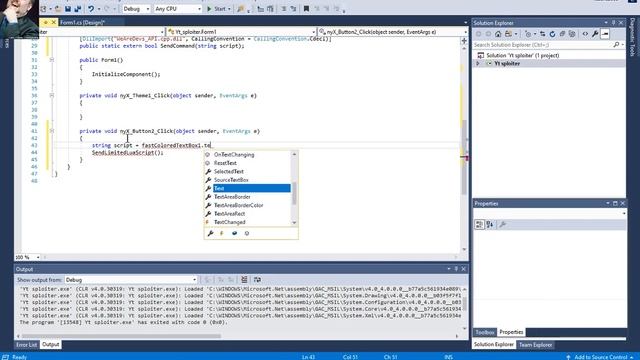
Task: Click Preview Selected Items icon
Action: [605, 34]
